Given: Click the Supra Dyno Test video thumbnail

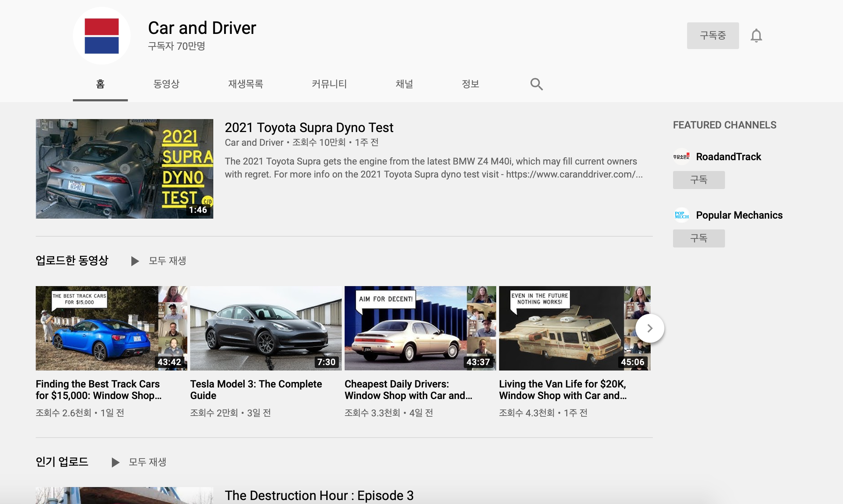Looking at the screenshot, I should click(x=124, y=168).
